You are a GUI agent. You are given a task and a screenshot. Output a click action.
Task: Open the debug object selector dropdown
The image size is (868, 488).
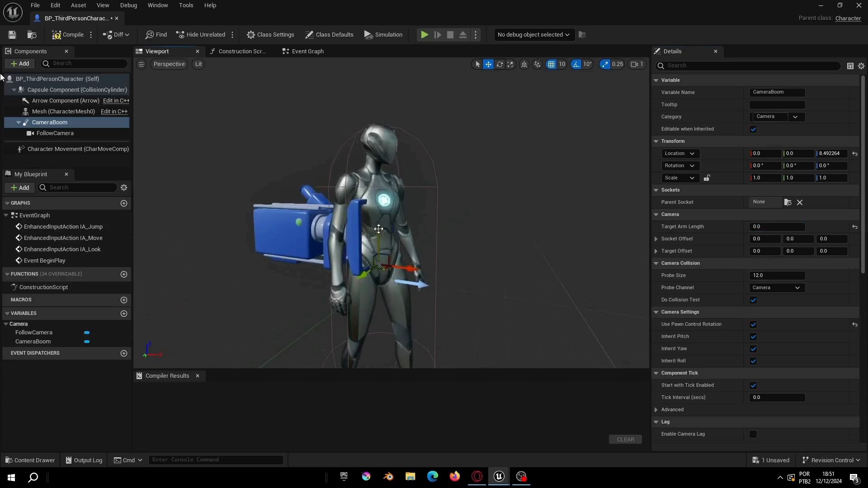click(533, 35)
